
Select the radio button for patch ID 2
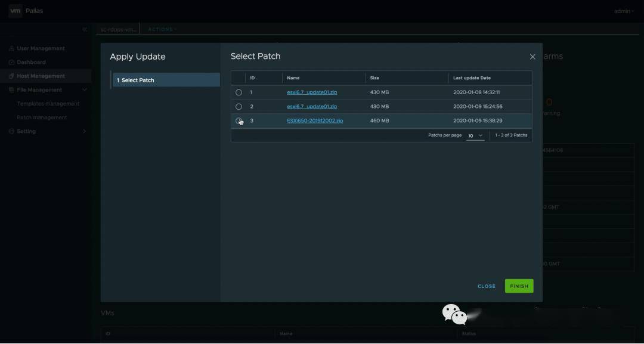click(239, 107)
